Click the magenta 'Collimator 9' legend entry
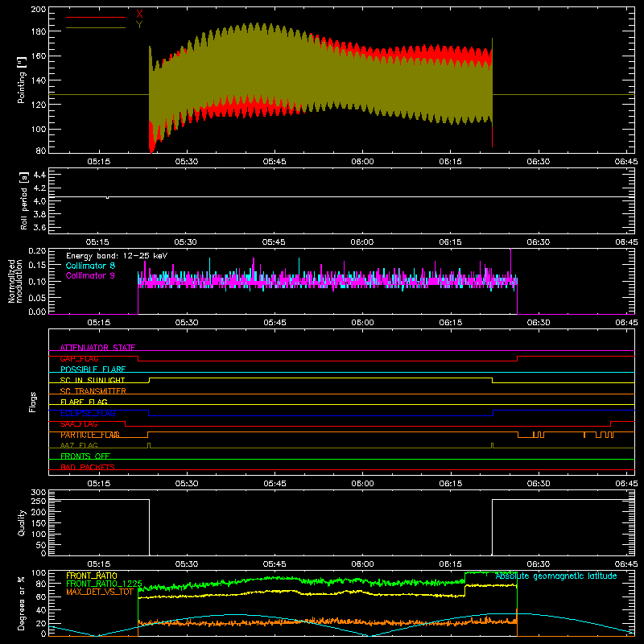The width and height of the screenshot is (644, 644). [x=90, y=275]
